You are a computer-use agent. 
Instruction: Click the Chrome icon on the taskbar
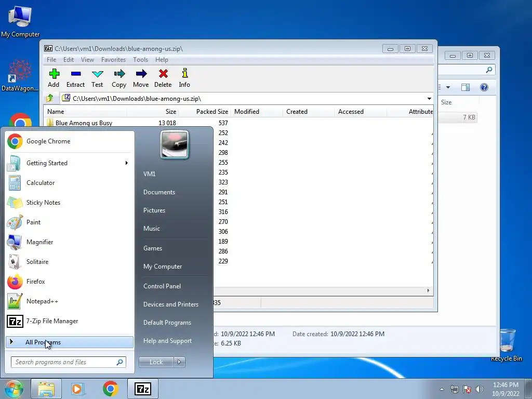(x=110, y=389)
